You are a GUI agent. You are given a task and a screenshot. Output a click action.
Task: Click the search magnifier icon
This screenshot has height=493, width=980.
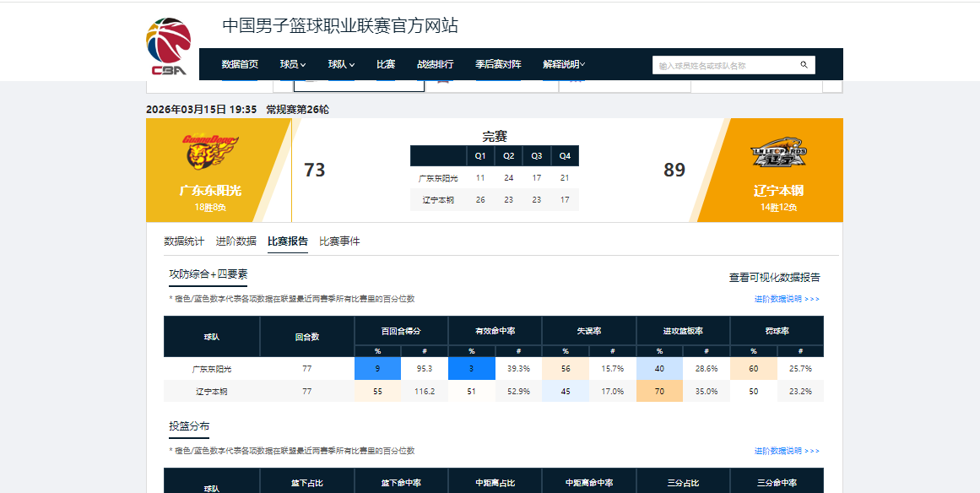[x=803, y=64]
